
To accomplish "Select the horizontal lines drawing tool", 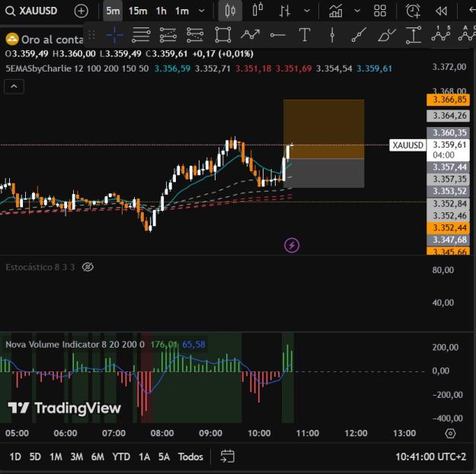I will pyautogui.click(x=141, y=35).
